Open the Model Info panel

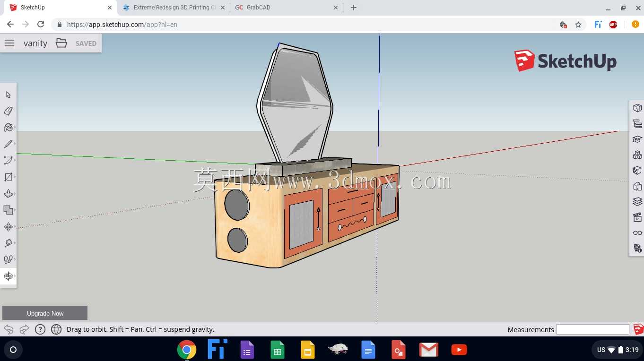[637, 249]
